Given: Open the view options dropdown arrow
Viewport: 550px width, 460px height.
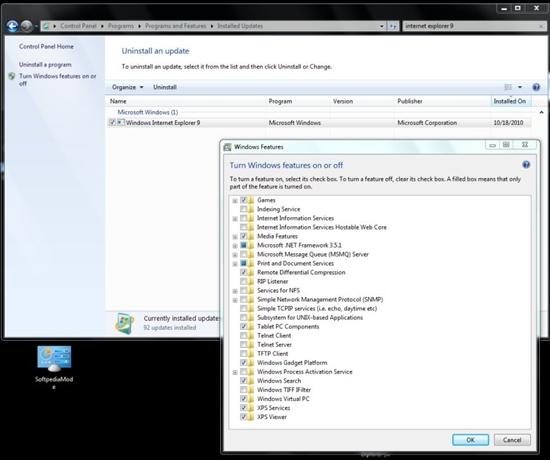Looking at the screenshot, I should [520, 87].
